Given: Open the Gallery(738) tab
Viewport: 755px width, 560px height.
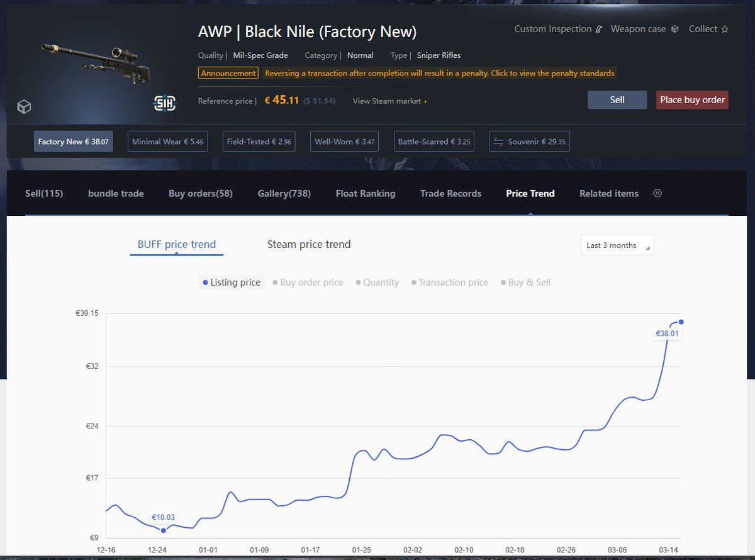Looking at the screenshot, I should (x=284, y=193).
